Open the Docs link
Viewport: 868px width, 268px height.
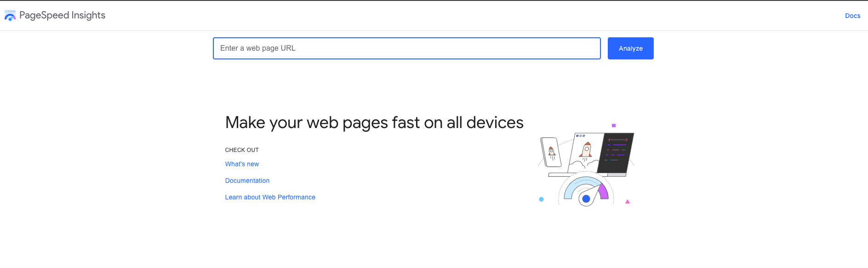coord(853,15)
